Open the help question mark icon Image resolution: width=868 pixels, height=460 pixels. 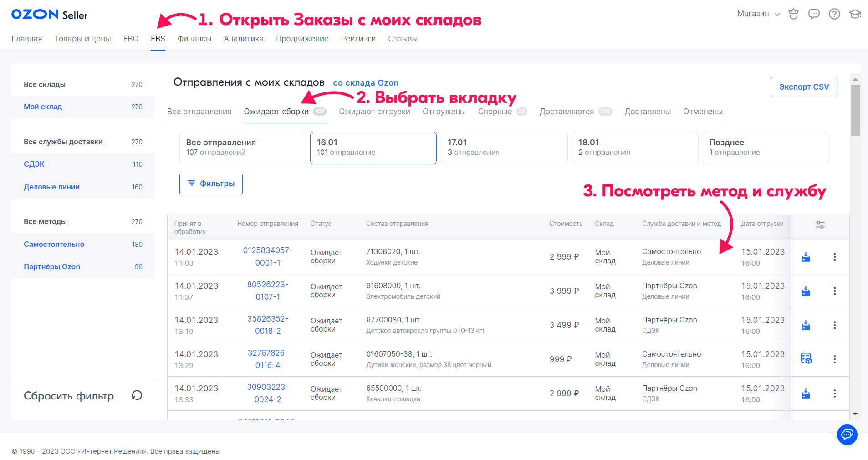point(834,14)
